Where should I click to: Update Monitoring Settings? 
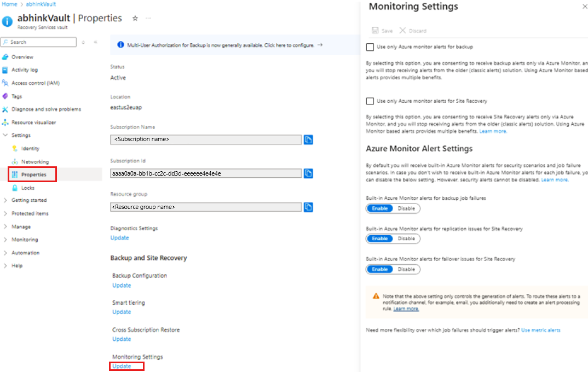pos(122,367)
